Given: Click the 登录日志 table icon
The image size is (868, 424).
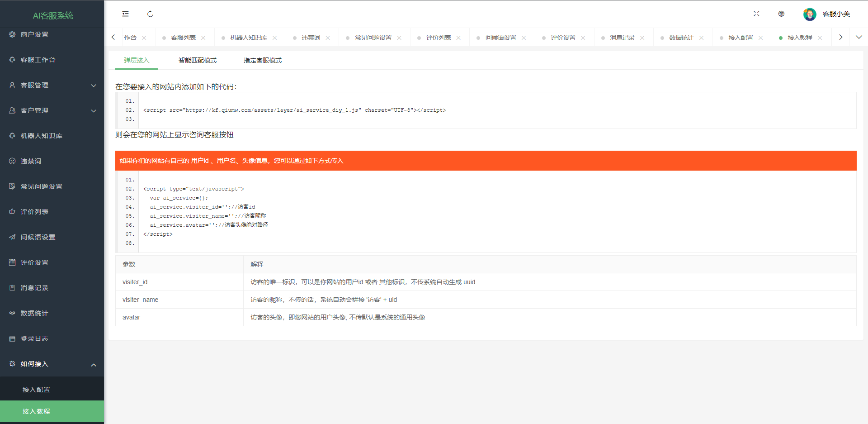Looking at the screenshot, I should pos(12,338).
